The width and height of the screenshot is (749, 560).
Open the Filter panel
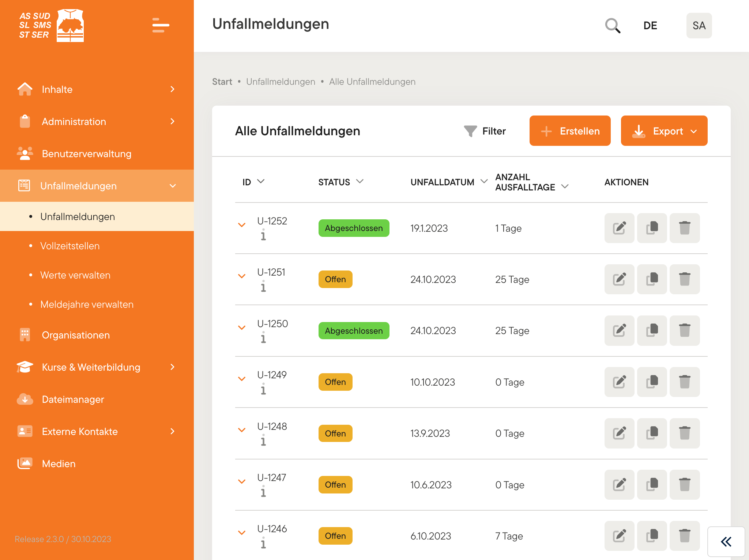[x=485, y=131]
